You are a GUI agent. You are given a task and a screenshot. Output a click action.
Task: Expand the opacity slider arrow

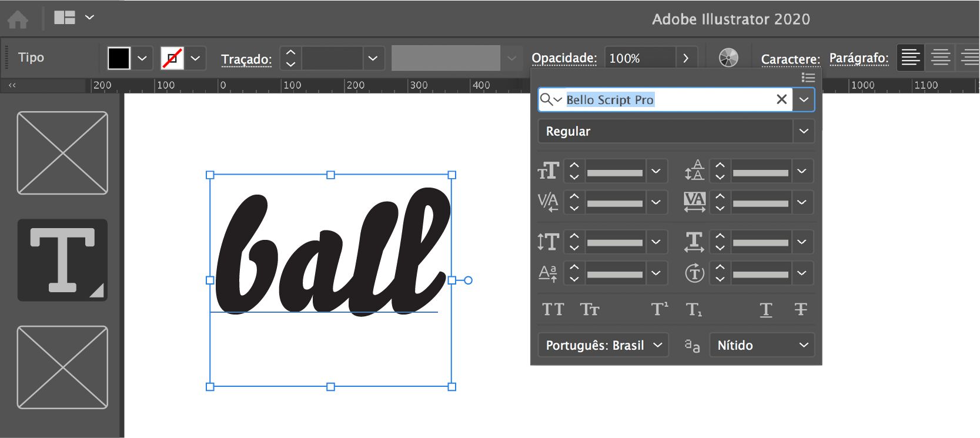(686, 58)
